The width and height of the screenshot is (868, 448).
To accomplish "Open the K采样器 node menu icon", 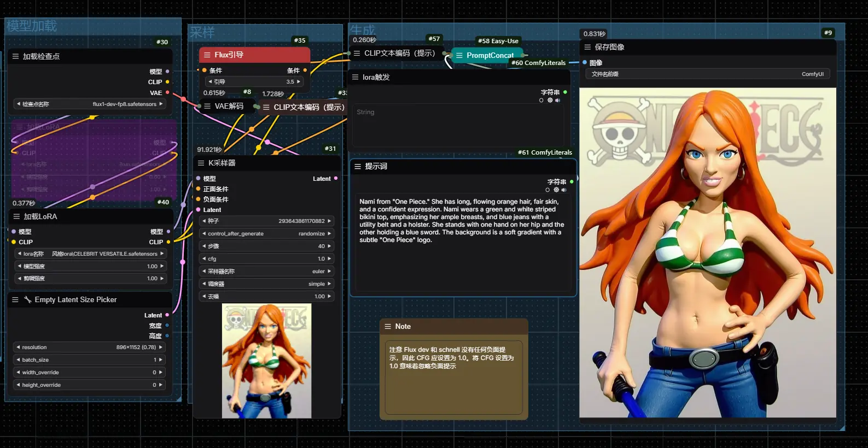I will click(201, 163).
